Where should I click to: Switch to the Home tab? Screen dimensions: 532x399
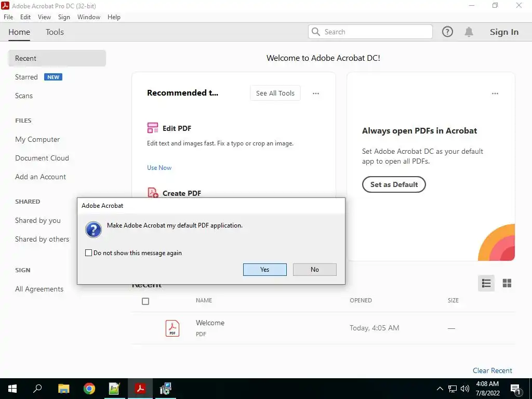[19, 32]
